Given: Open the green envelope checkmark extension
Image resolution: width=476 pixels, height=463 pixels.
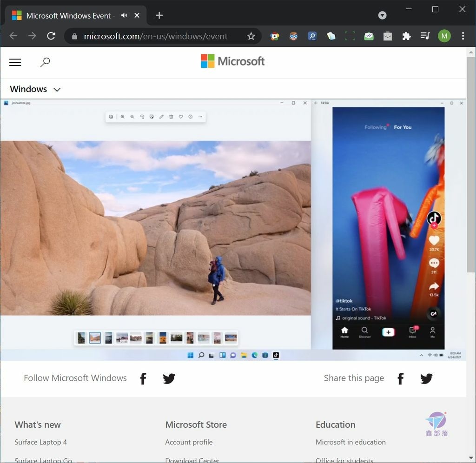Looking at the screenshot, I should 369,36.
